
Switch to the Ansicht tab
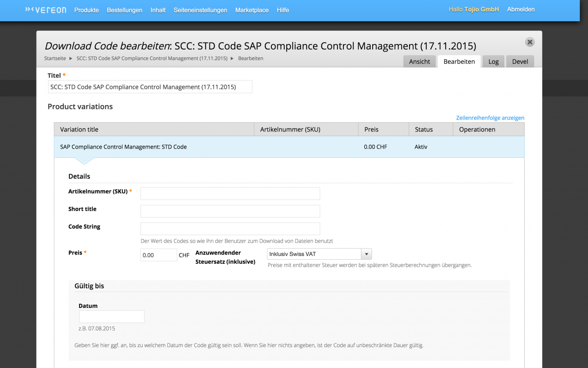tap(419, 62)
